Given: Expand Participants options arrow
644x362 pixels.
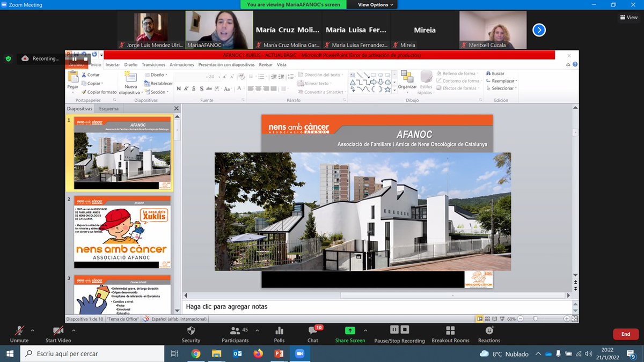Looking at the screenshot, I should pos(257,330).
